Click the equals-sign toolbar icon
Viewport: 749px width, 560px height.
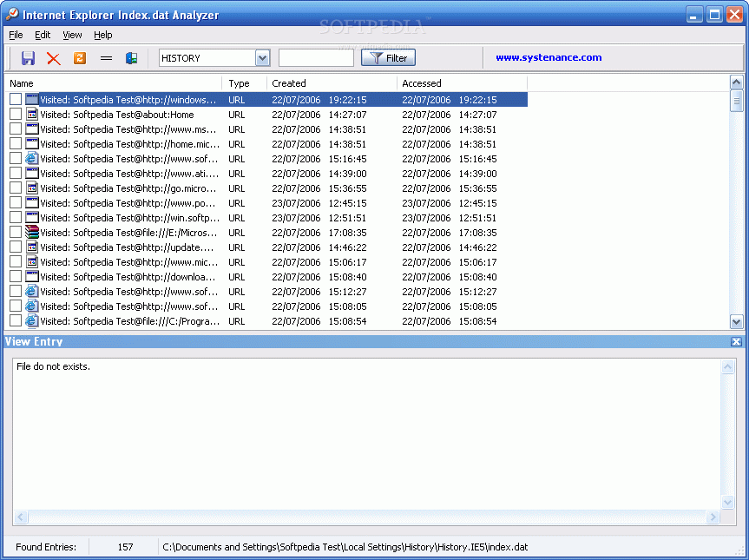click(106, 58)
